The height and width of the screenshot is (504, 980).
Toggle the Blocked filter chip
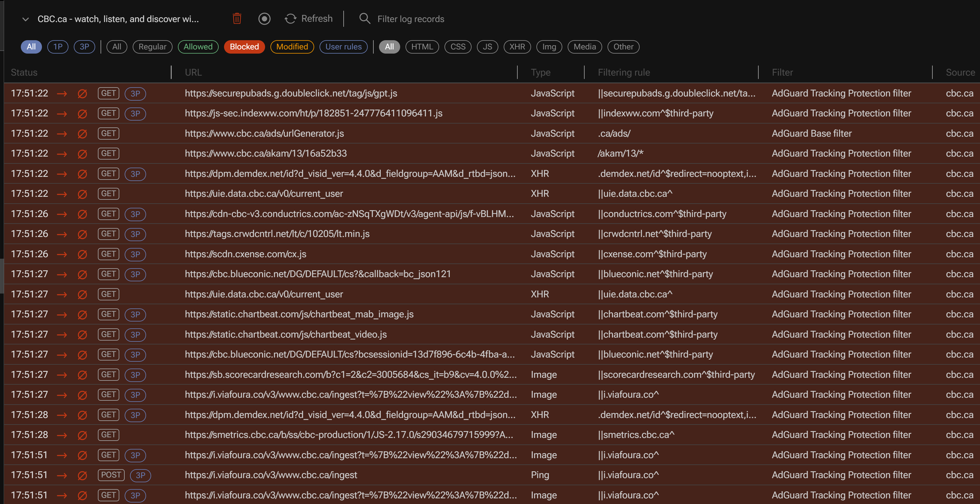244,47
